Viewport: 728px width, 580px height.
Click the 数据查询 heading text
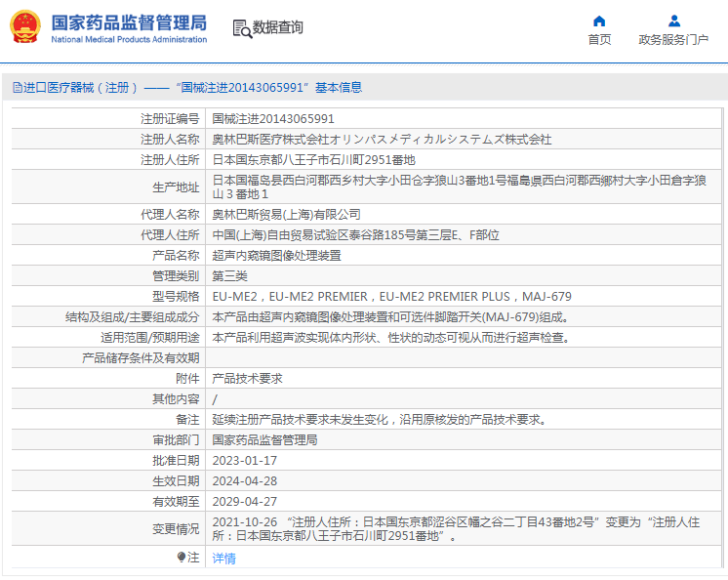278,27
